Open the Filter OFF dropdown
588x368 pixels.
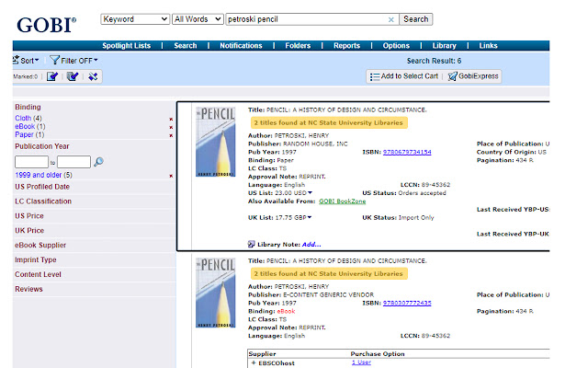(79, 61)
